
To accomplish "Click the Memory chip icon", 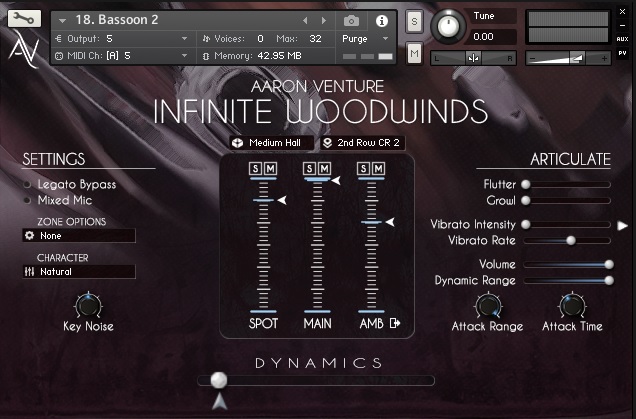I will (x=206, y=56).
